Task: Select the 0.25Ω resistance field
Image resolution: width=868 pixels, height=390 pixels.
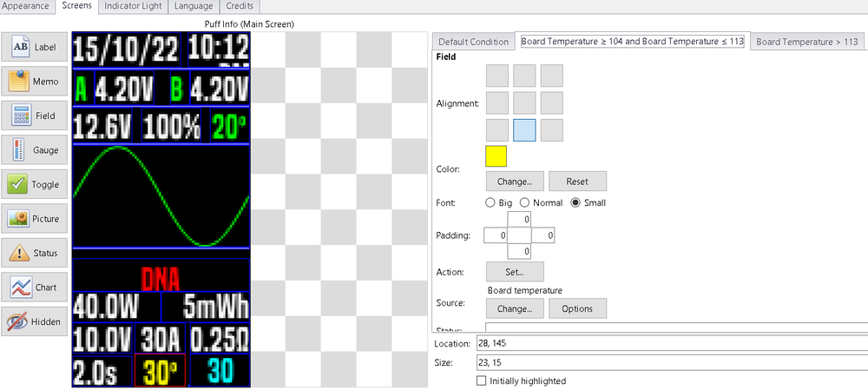Action: pos(220,339)
